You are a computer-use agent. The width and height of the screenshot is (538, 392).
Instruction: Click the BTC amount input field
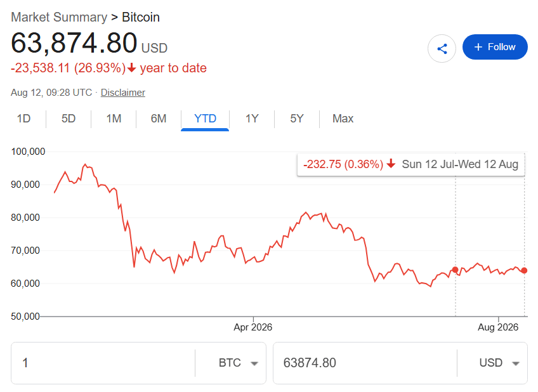pos(103,363)
